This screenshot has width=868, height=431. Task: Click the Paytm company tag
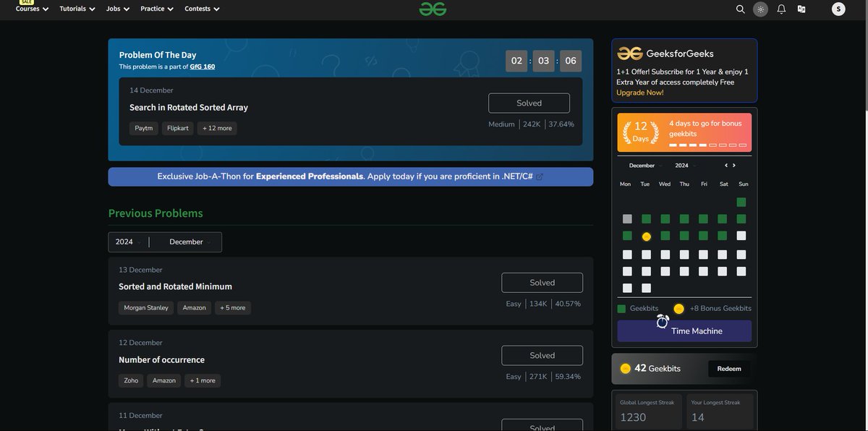(x=144, y=128)
